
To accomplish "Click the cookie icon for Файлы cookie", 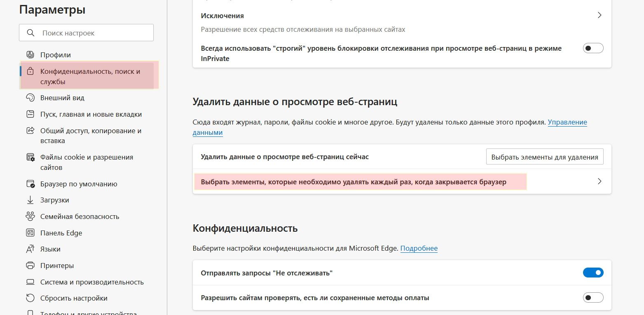I will coord(30,157).
